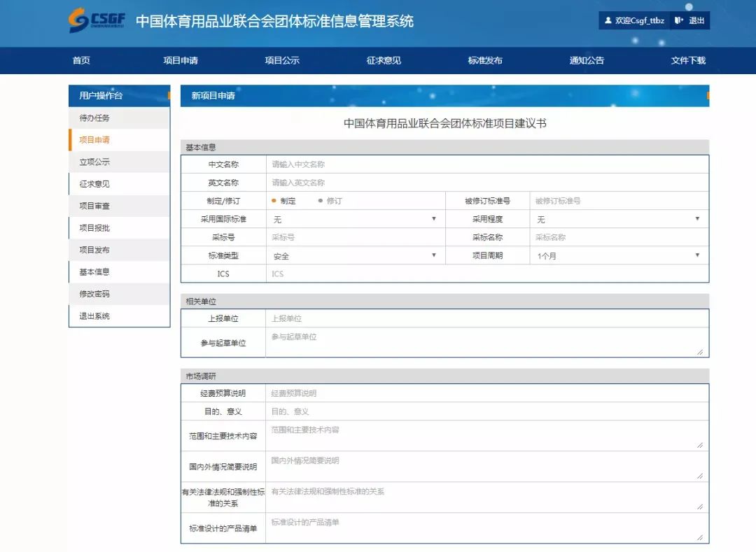Viewport: 756px width, 552px height.
Task: Open 基本信息 in the sidebar
Action: (x=120, y=271)
